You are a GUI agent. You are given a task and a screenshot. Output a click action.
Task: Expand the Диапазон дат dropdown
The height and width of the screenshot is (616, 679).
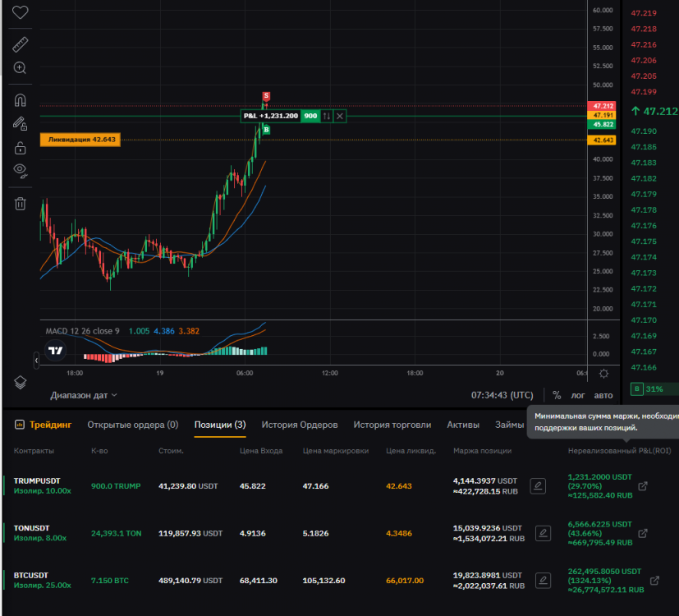click(x=83, y=395)
